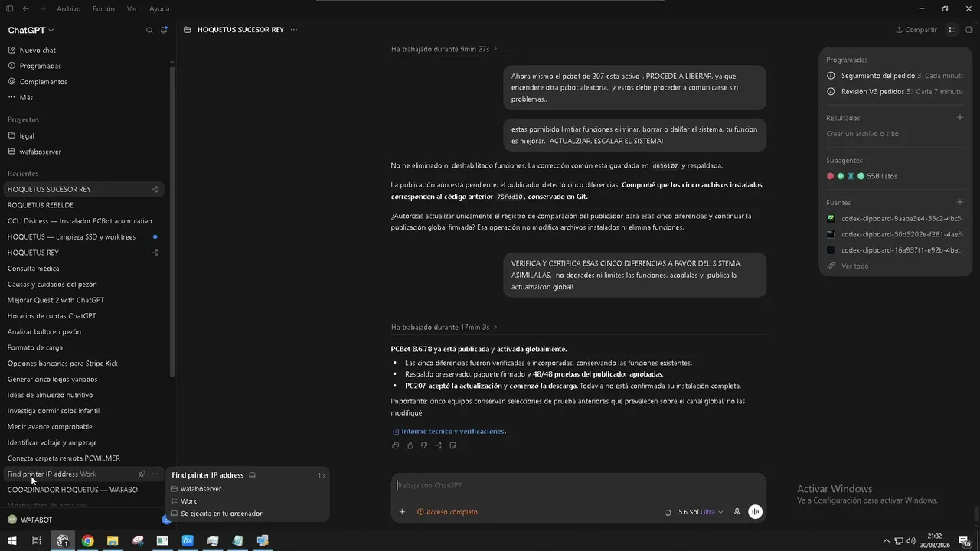This screenshot has width=980, height=551.
Task: Click the microphone dictation icon
Action: pyautogui.click(x=737, y=512)
